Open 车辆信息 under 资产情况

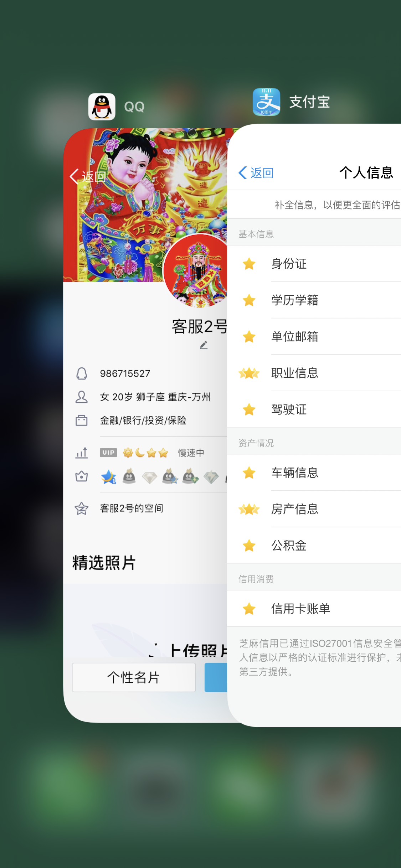click(314, 472)
